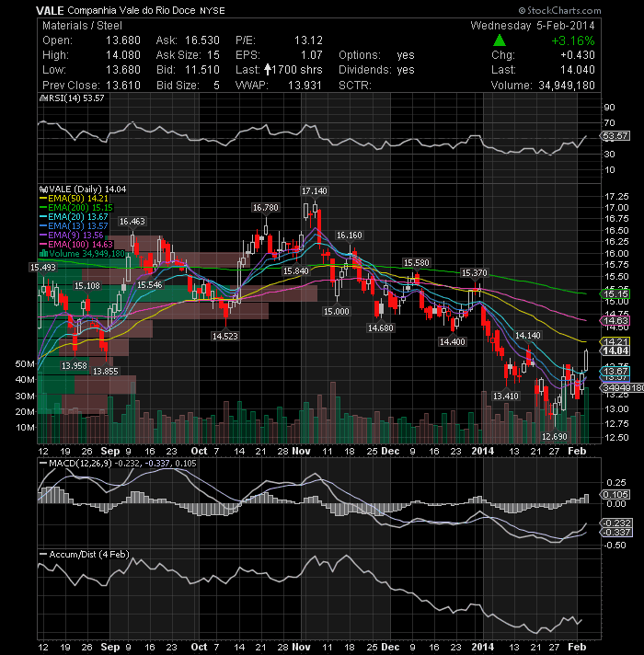The image size is (644, 655).
Task: Click the P/E value 13.12
Action: click(308, 40)
